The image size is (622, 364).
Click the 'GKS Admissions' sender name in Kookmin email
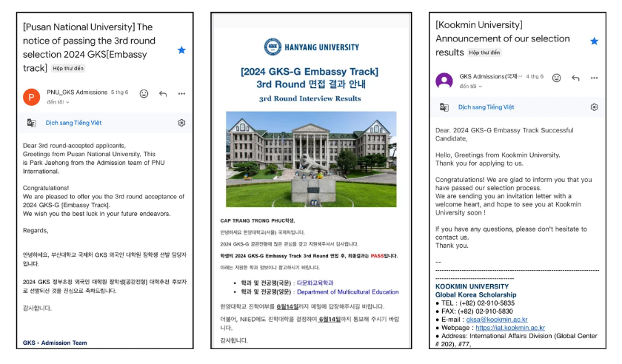(x=491, y=76)
